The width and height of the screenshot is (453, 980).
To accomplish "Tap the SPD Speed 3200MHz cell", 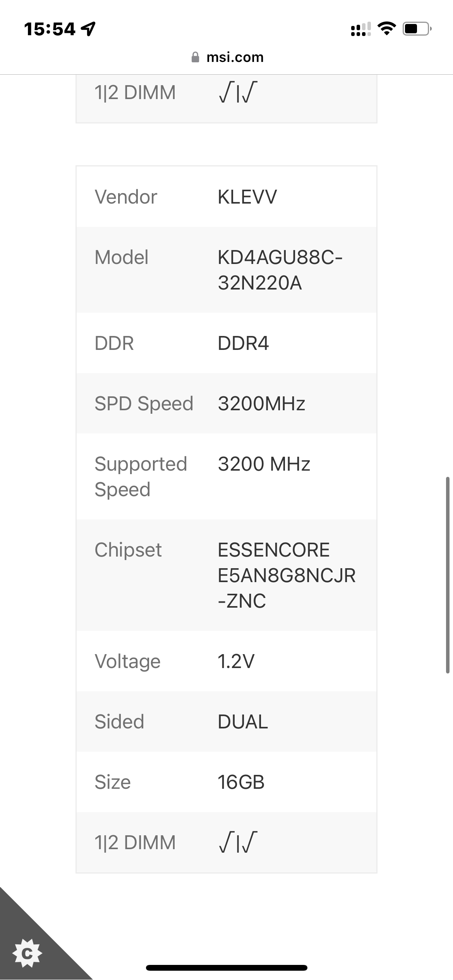I will [261, 403].
